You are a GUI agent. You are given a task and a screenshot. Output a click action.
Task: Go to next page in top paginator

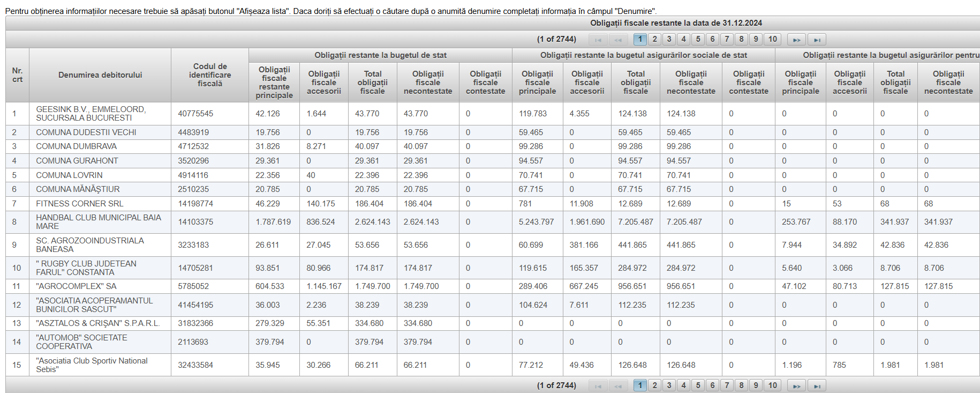pyautogui.click(x=796, y=40)
